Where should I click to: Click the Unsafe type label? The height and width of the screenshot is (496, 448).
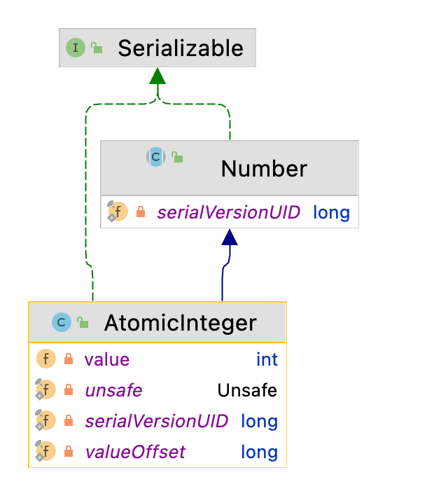click(x=247, y=390)
